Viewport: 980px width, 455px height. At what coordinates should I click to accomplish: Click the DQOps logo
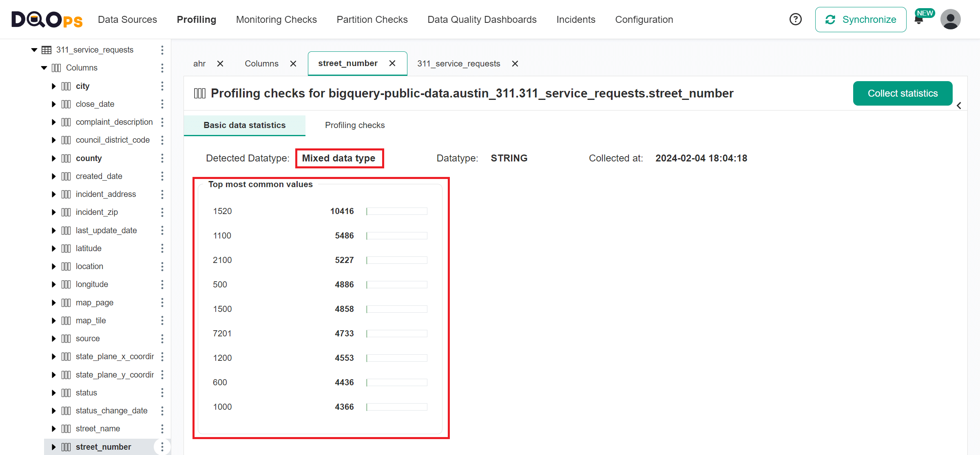[46, 19]
